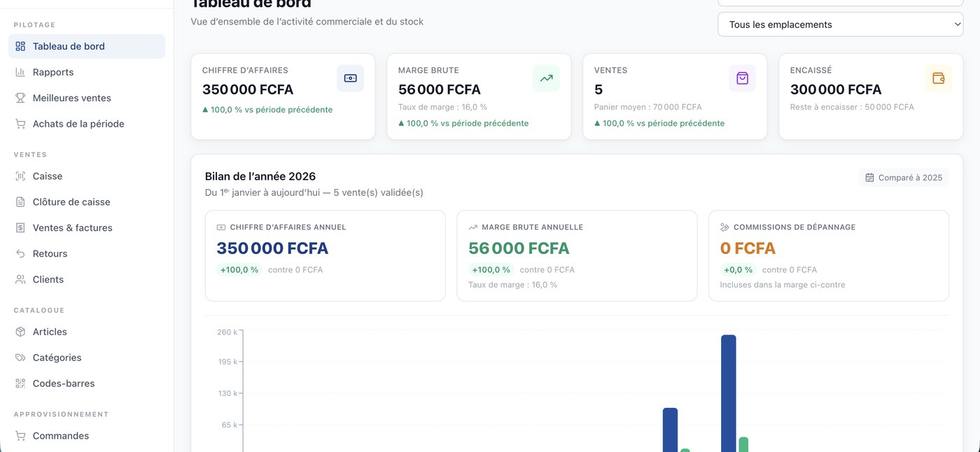Screen dimensions: 980x452
Task: Click the QR code icon beside Codes-barres
Action: [20, 383]
